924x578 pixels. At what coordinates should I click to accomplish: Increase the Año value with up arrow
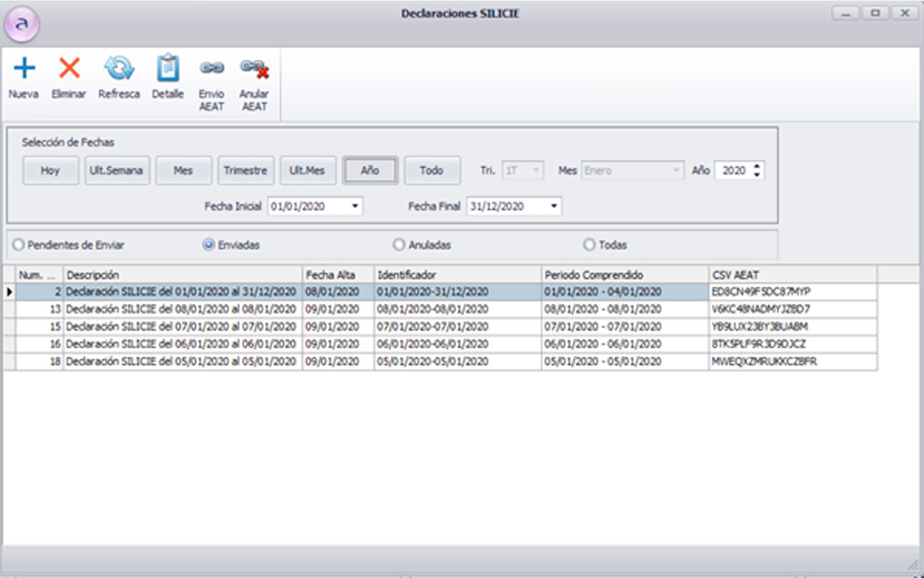tap(757, 166)
